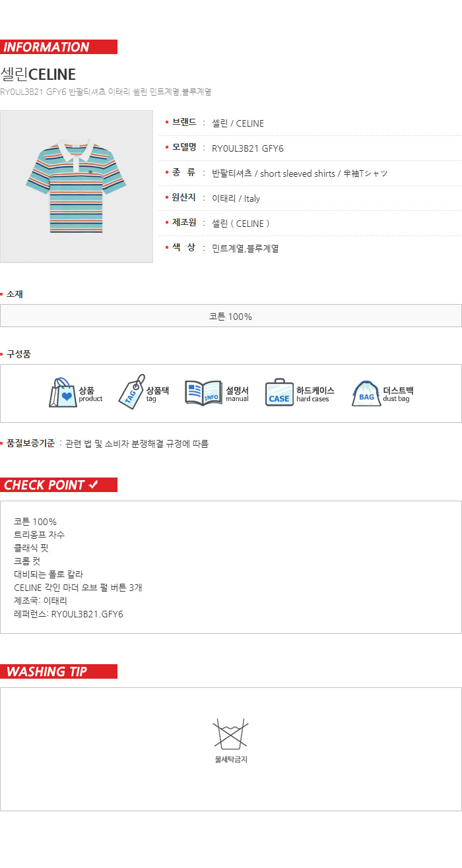Viewport: 462px width, 868px height.
Task: Click the do-not-wash laundry symbol
Action: 230,734
